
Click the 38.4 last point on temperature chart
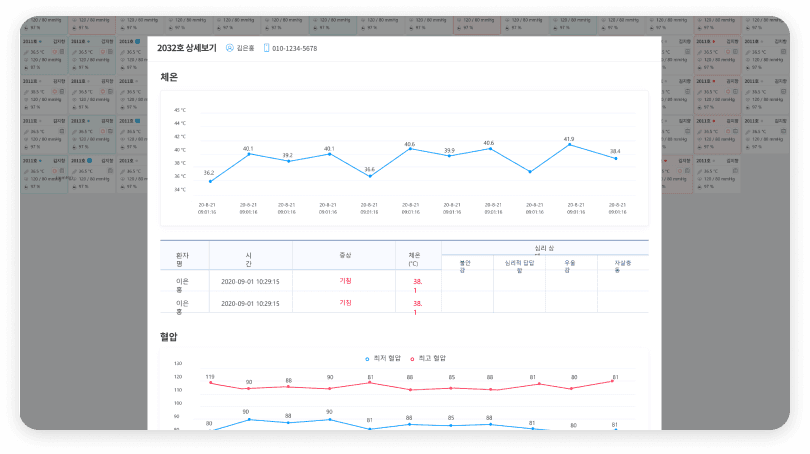615,158
